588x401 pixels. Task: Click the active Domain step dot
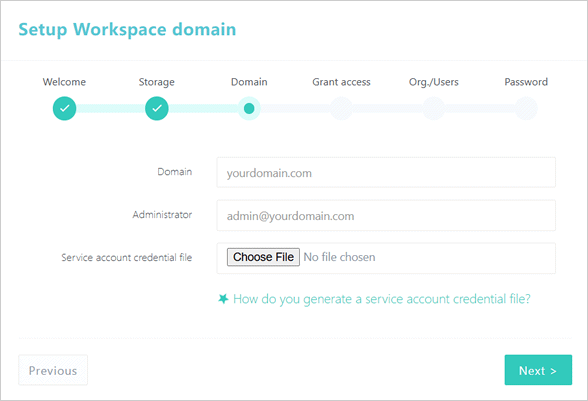(249, 108)
